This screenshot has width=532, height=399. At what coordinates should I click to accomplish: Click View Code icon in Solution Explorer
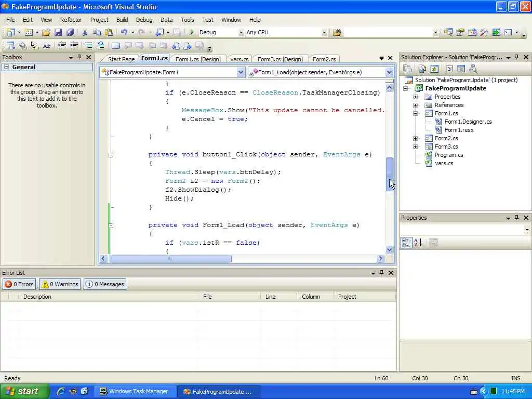click(x=449, y=69)
